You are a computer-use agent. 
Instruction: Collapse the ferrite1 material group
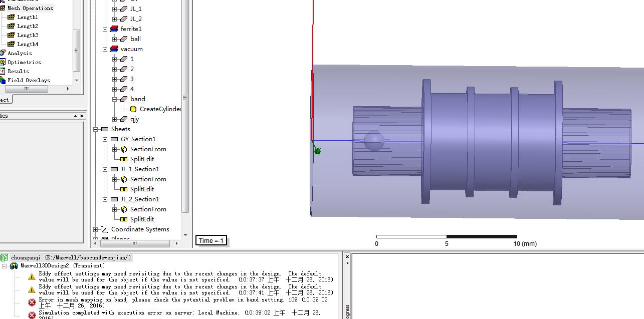pyautogui.click(x=105, y=29)
